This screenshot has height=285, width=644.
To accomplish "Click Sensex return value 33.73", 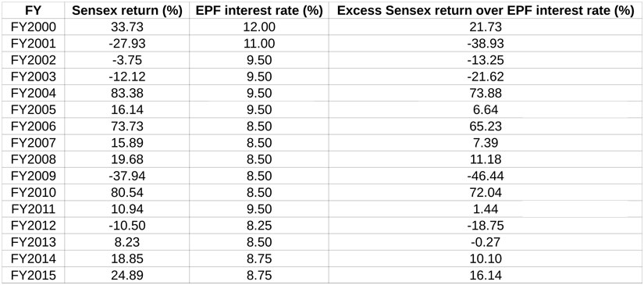I will pyautogui.click(x=127, y=27).
